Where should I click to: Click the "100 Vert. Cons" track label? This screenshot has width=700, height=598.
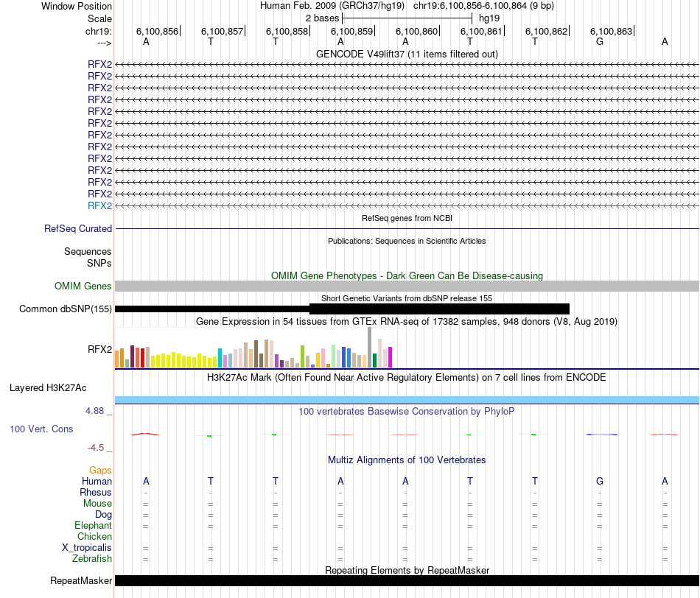pyautogui.click(x=41, y=429)
